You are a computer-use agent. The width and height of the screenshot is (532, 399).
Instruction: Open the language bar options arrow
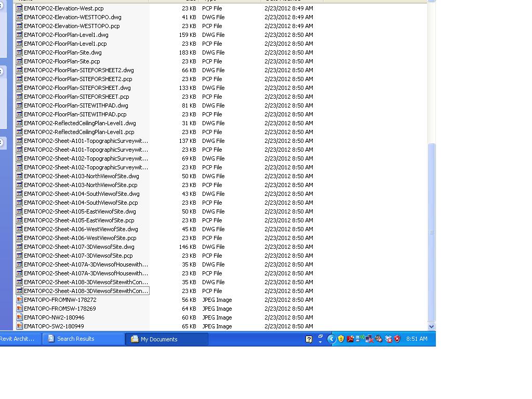[320, 342]
